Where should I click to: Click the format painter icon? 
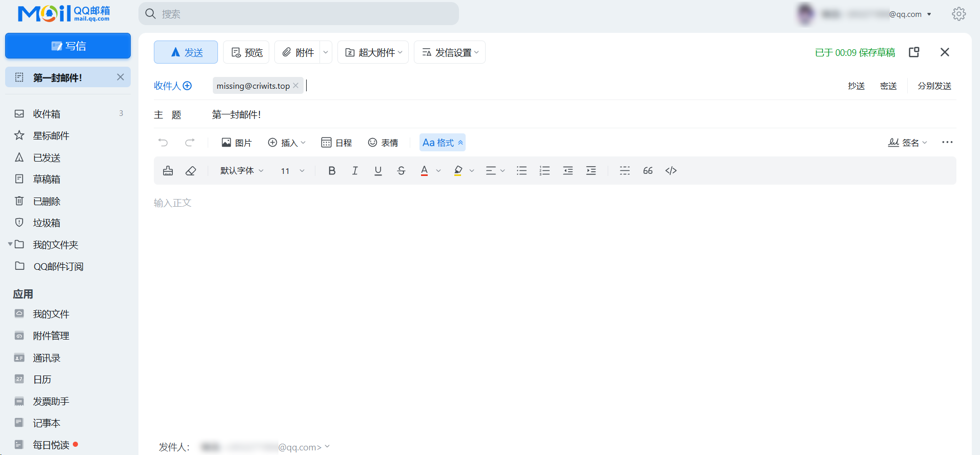[x=168, y=171]
